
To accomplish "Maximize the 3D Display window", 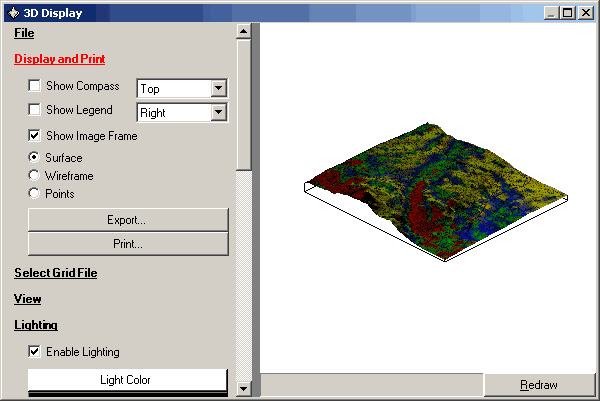I will tap(568, 13).
